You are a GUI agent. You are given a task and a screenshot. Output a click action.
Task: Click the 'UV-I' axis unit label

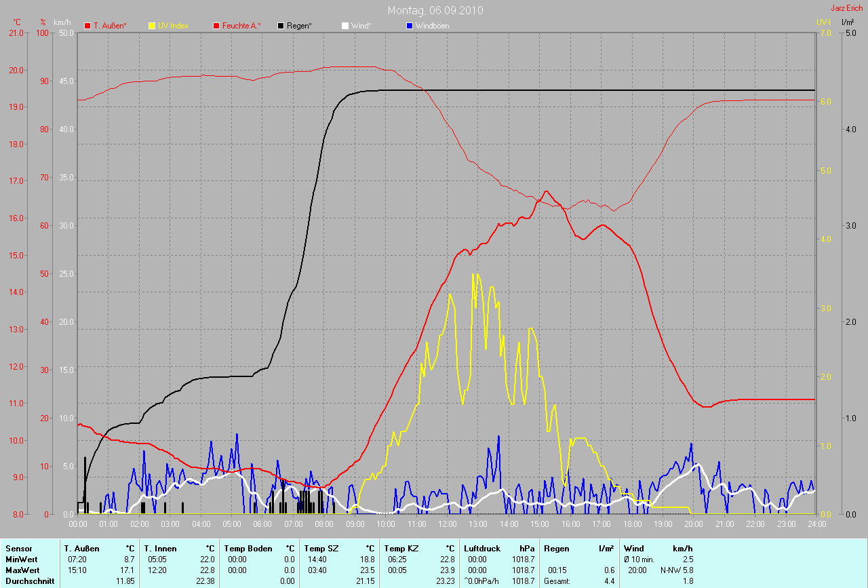824,22
